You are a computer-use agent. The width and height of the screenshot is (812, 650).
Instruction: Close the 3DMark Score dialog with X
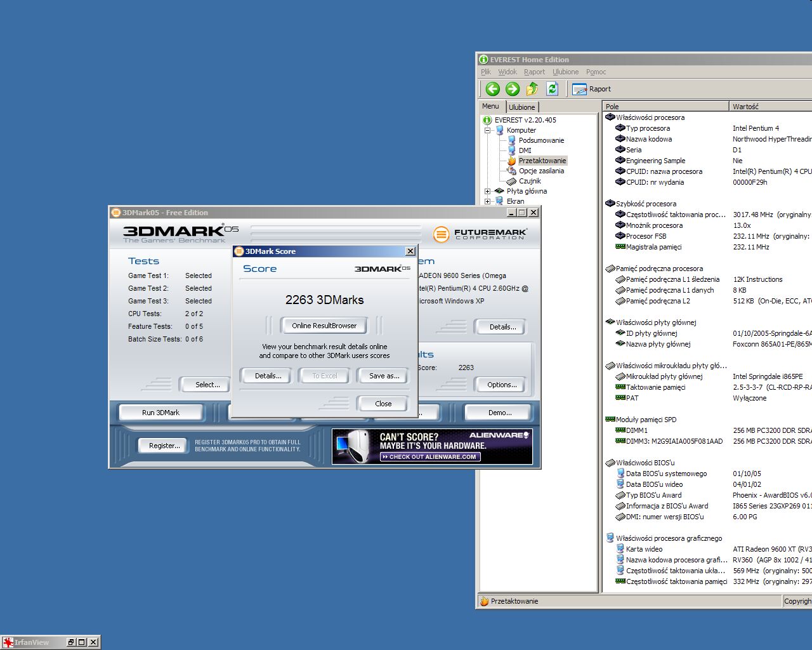(410, 251)
